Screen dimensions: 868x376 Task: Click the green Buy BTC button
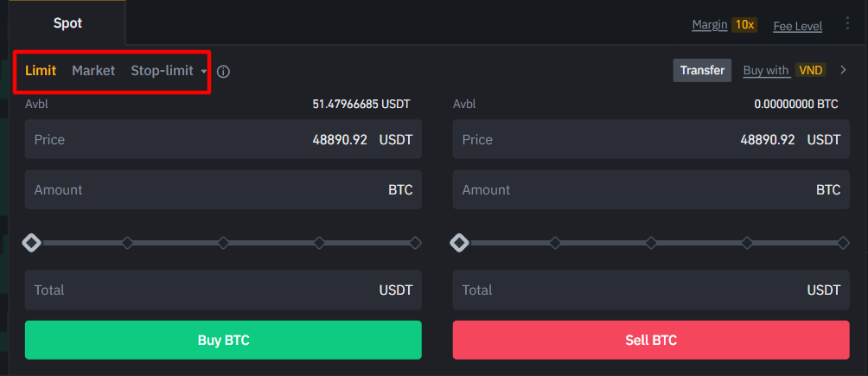223,340
